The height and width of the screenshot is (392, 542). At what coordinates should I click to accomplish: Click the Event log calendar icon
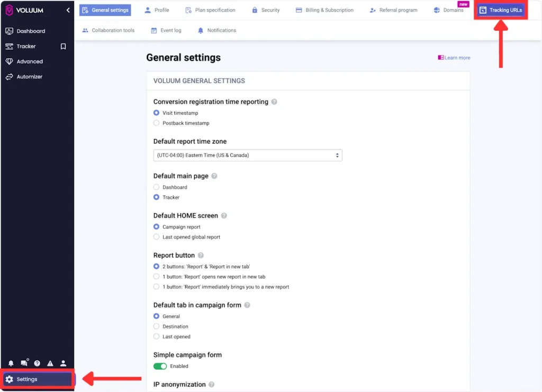(154, 30)
